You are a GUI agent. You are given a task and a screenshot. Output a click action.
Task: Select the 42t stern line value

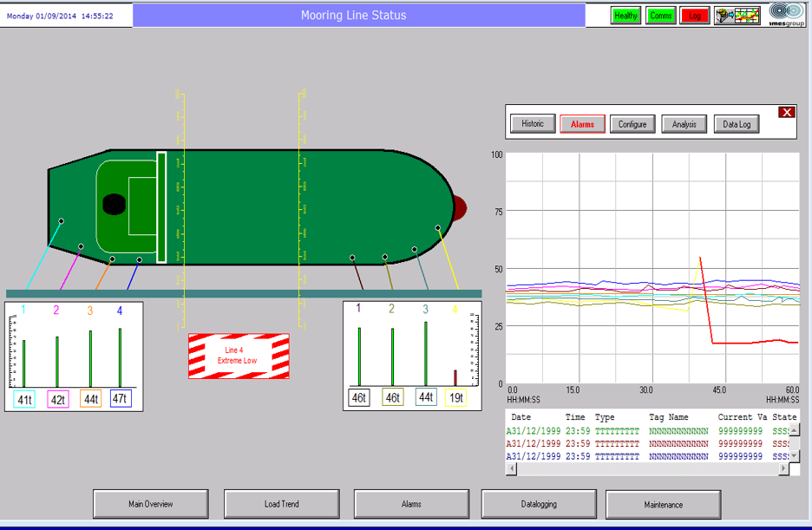pos(58,400)
